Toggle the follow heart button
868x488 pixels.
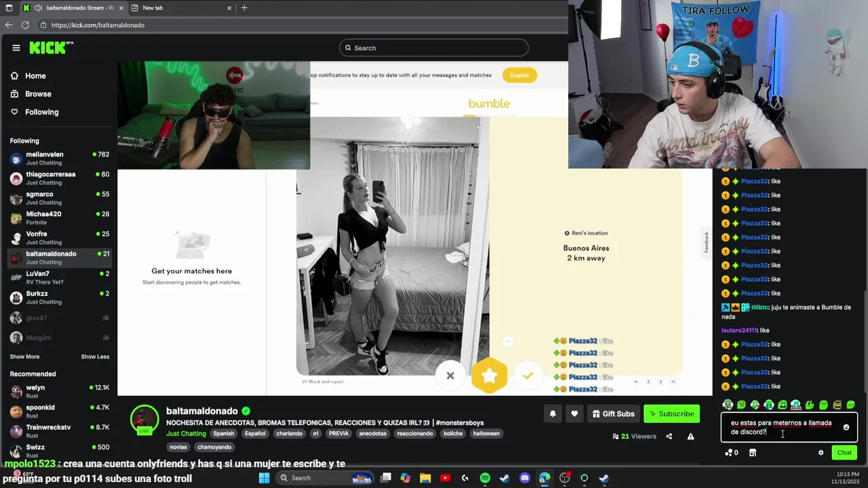click(x=574, y=413)
